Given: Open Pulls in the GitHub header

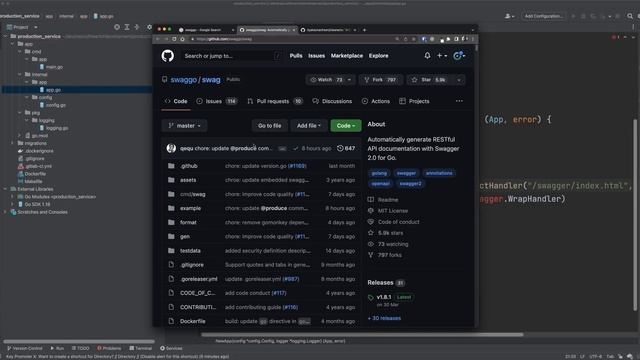Looking at the screenshot, I should pos(296,56).
